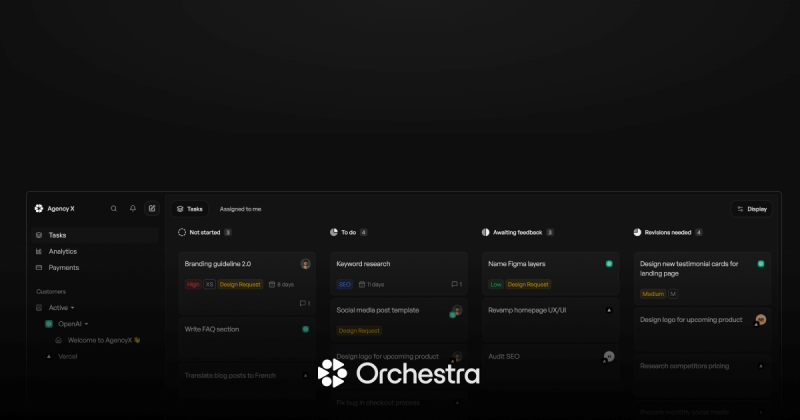This screenshot has width=800, height=420.
Task: Click Vercel badge on Translate blog posts card
Action: pos(306,376)
